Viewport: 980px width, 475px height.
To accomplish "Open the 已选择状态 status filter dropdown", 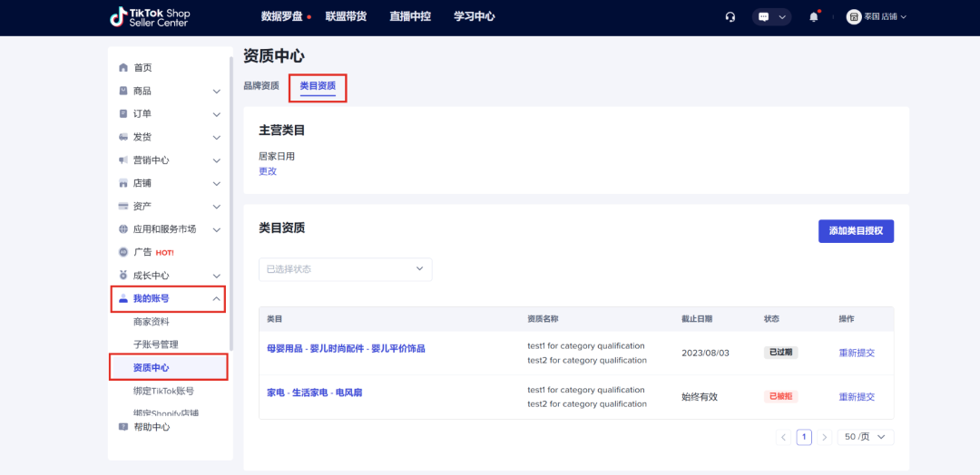I will tap(345, 269).
